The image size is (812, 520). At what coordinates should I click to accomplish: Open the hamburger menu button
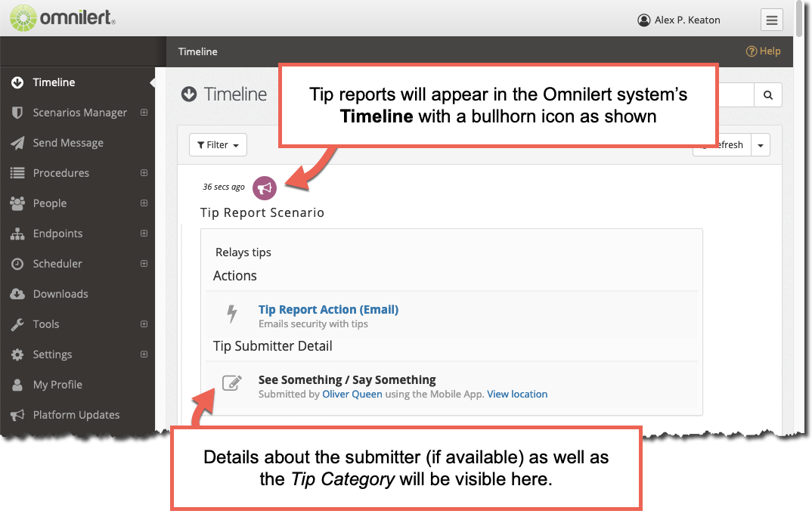click(x=772, y=20)
